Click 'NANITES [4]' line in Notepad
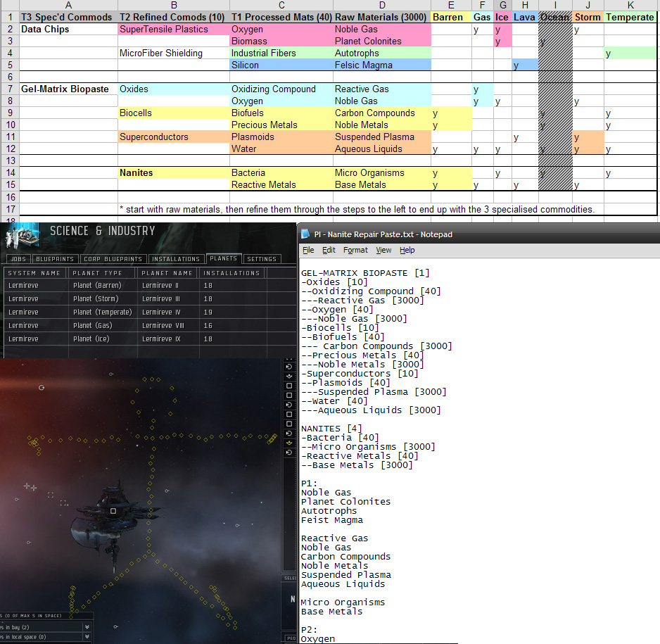The height and width of the screenshot is (644, 660). (331, 429)
